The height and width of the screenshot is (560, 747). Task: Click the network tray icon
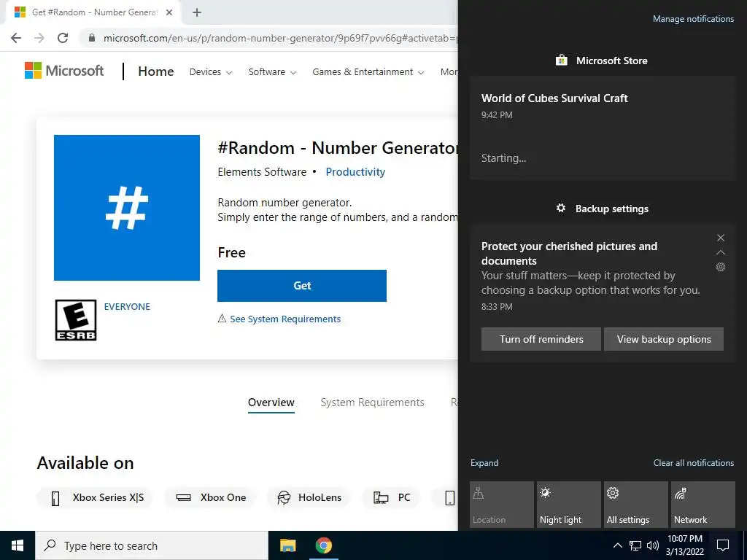[635, 545]
